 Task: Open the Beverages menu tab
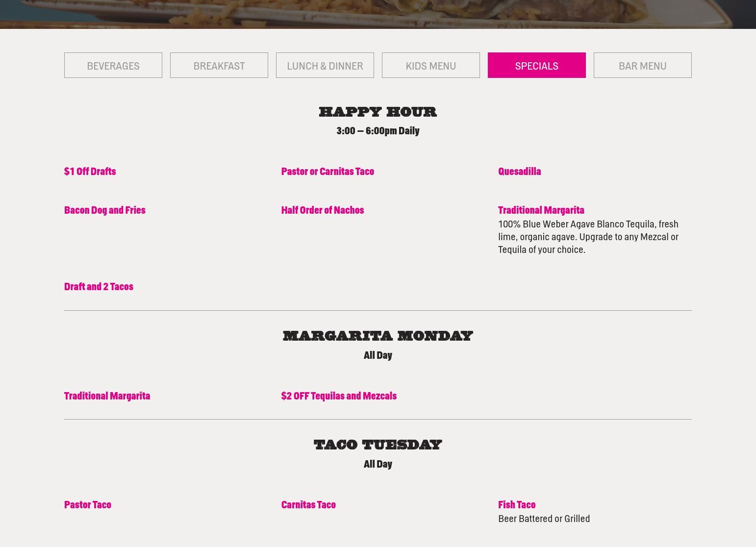[x=113, y=65]
